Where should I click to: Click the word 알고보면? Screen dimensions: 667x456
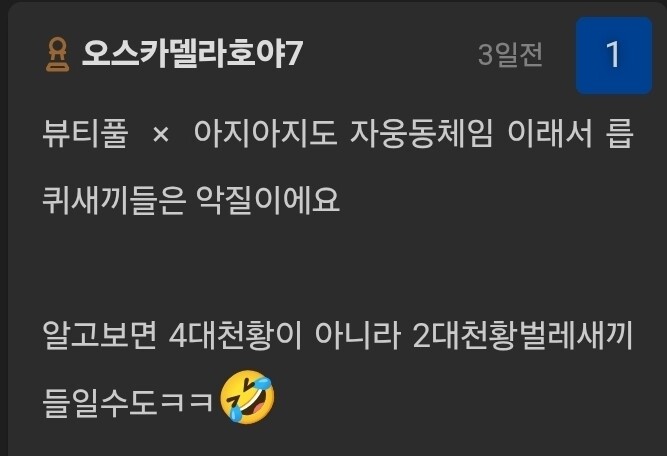click(100, 335)
